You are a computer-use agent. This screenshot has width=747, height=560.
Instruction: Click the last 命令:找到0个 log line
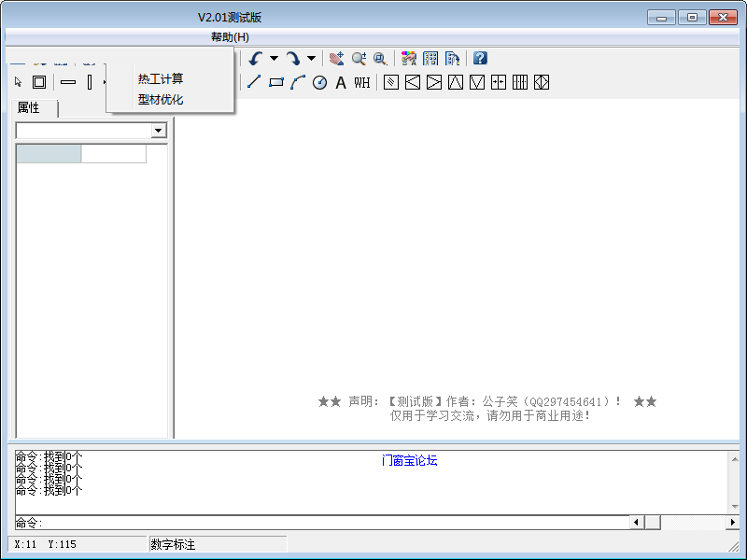(x=49, y=490)
